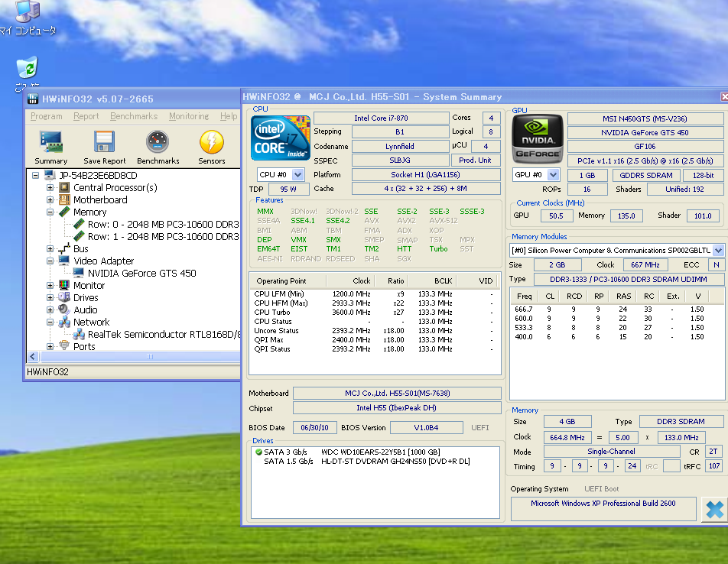Click the MSI N450GTS (MS-V236) GPU field
The height and width of the screenshot is (564, 728).
(645, 118)
